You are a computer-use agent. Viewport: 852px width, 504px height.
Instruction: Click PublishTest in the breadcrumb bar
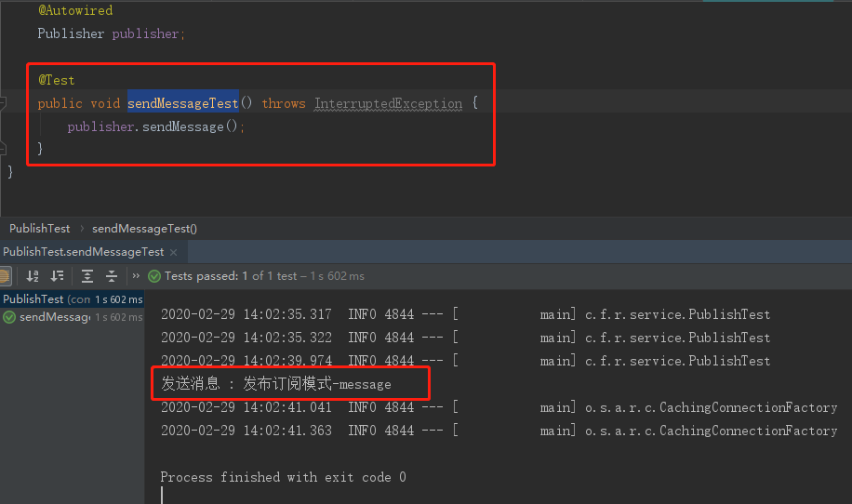coord(40,229)
